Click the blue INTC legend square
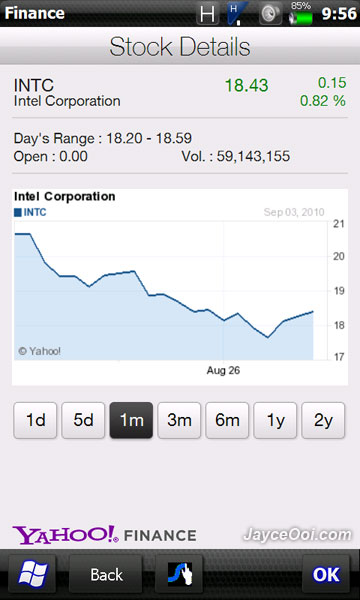Screen dimensions: 360x600 click(18, 212)
